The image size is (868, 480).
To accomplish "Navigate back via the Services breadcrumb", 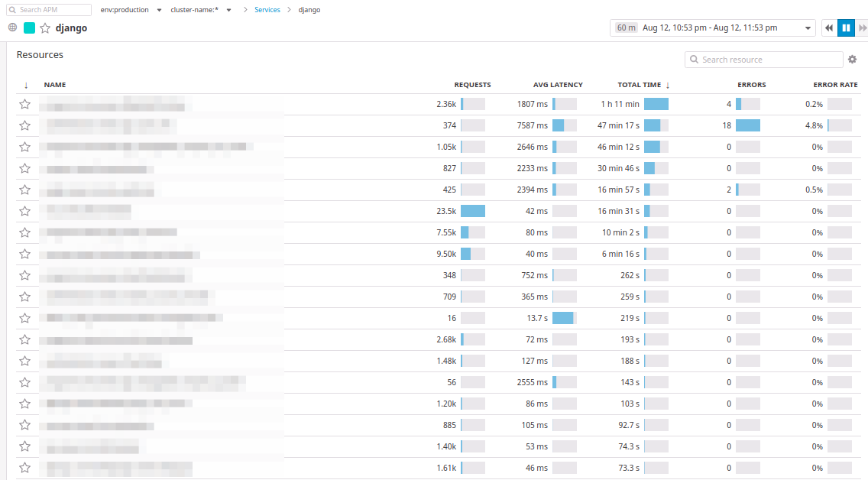I will [267, 9].
